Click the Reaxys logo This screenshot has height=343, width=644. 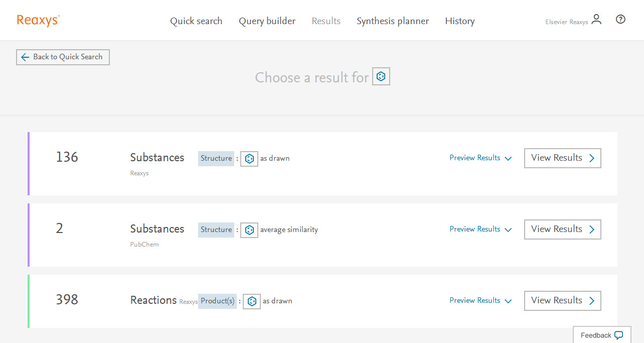(38, 20)
